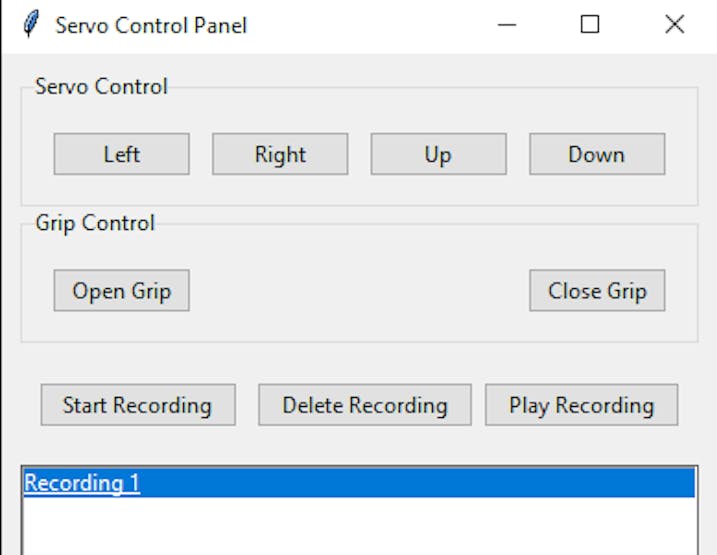Close the Servo Control Panel window

674,25
